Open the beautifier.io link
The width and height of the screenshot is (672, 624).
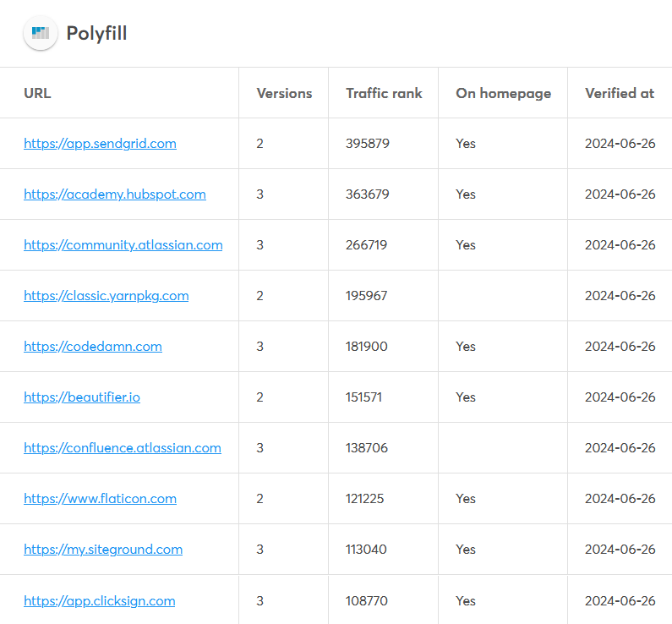82,397
